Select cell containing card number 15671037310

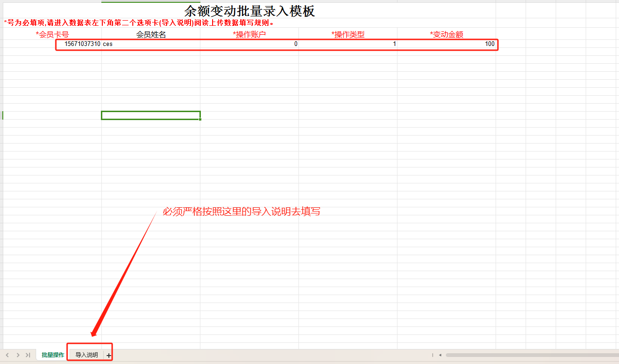pos(82,44)
